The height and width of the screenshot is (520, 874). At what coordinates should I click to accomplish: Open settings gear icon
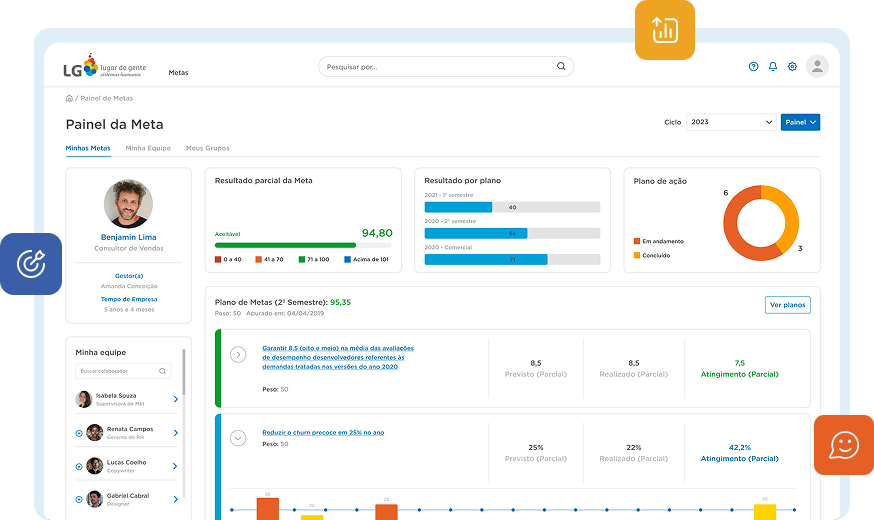pyautogui.click(x=792, y=67)
